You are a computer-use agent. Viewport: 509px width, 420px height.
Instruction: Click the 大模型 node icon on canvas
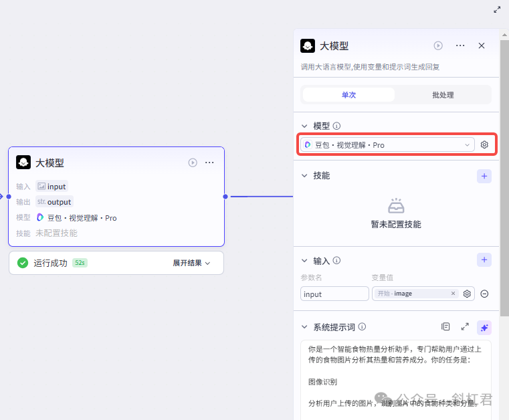[23, 163]
